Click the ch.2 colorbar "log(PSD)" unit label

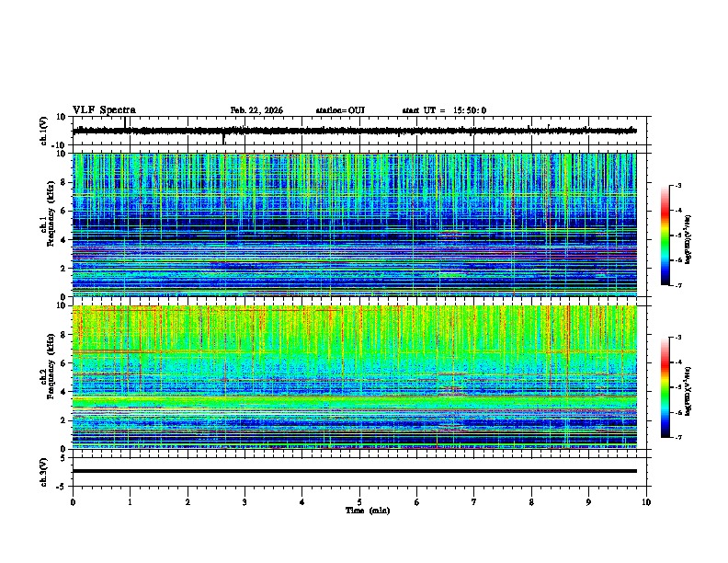(x=688, y=391)
